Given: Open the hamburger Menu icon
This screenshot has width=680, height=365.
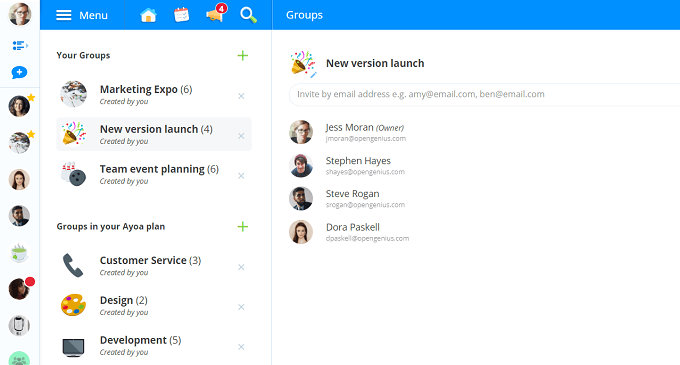Looking at the screenshot, I should pyautogui.click(x=63, y=15).
